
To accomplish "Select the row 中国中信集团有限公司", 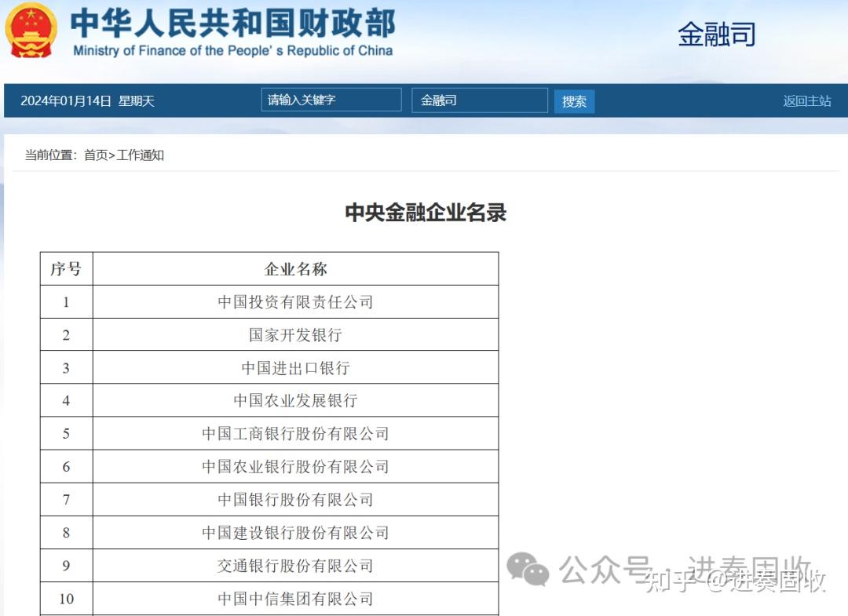I will (269, 598).
